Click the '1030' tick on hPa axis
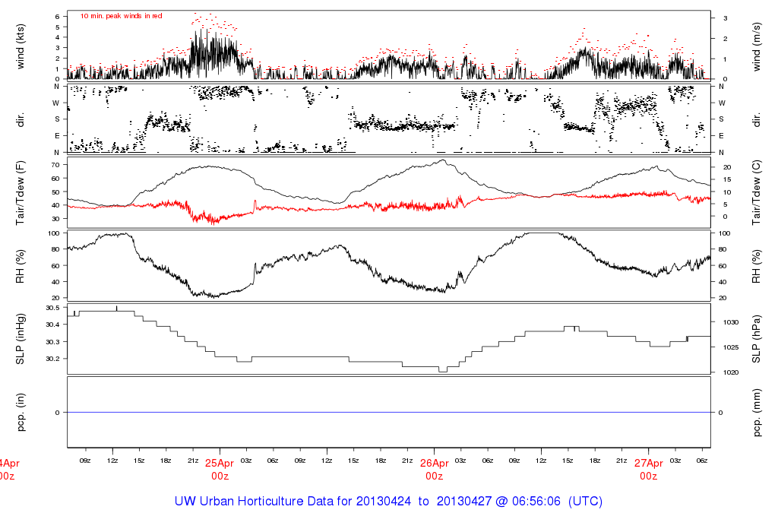This screenshot has width=778, height=532. pos(730,322)
